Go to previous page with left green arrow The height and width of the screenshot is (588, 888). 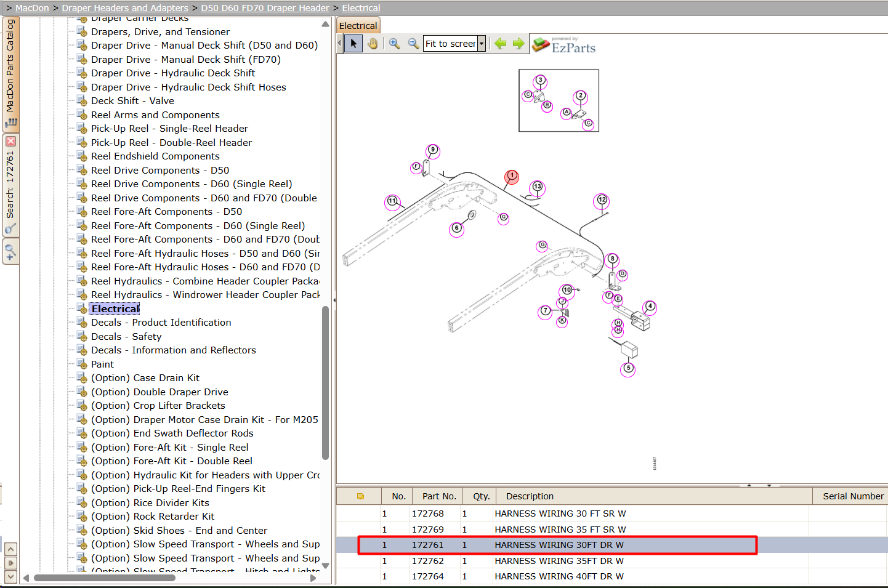pyautogui.click(x=501, y=44)
